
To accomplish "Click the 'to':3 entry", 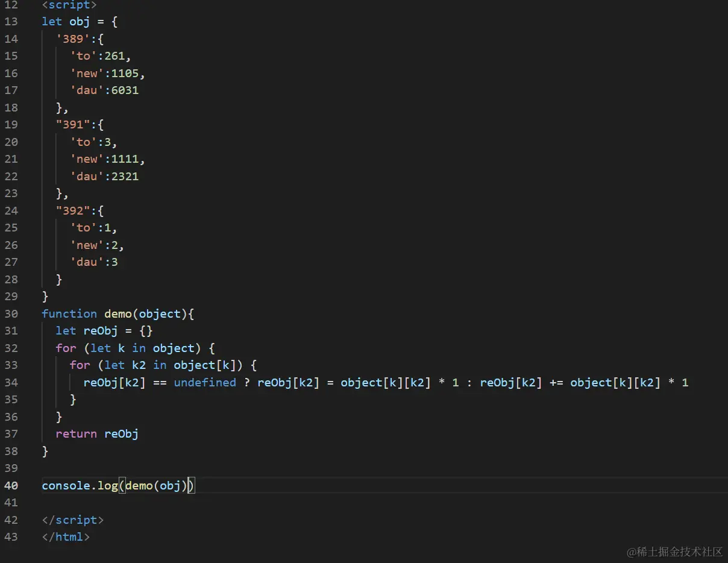I will pyautogui.click(x=93, y=142).
